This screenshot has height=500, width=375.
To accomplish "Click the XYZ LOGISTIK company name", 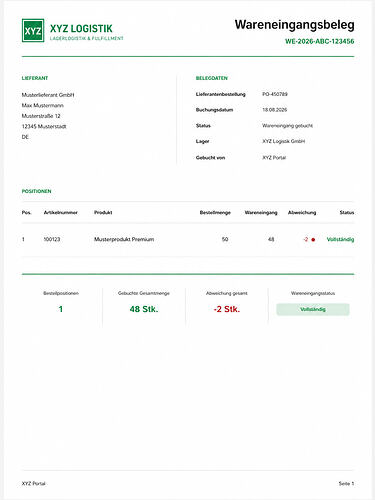I will coord(81,29).
